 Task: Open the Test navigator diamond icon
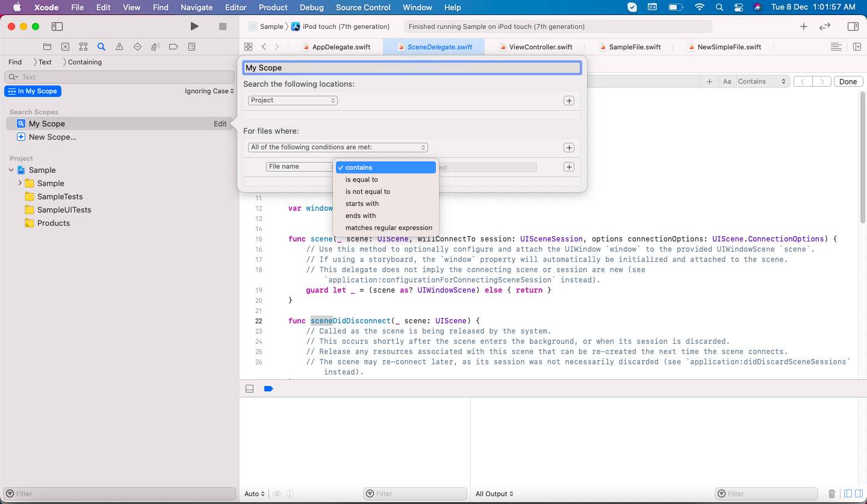[137, 47]
